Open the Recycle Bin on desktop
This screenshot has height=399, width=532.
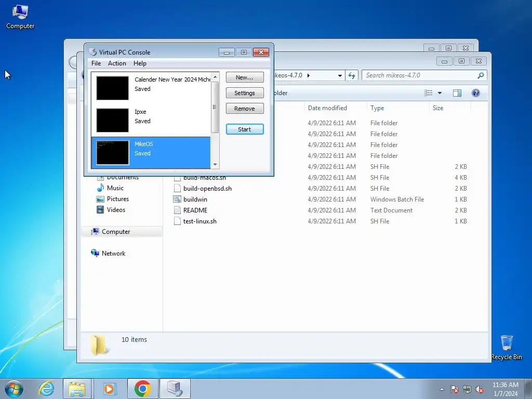click(x=507, y=347)
